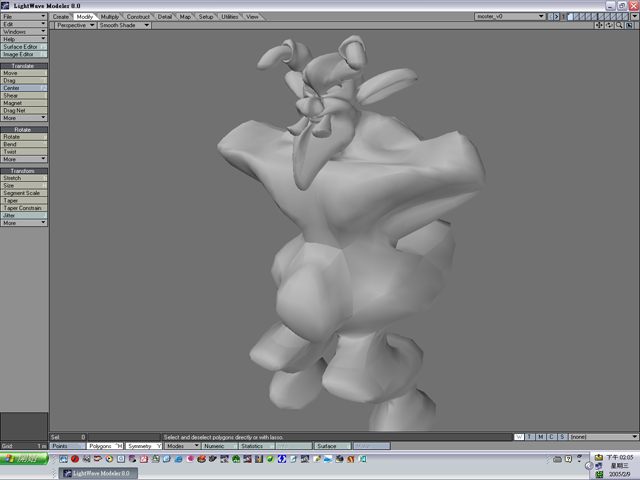The height and width of the screenshot is (480, 640).
Task: Click the viewport zoom magnifier icon
Action: (x=619, y=25)
